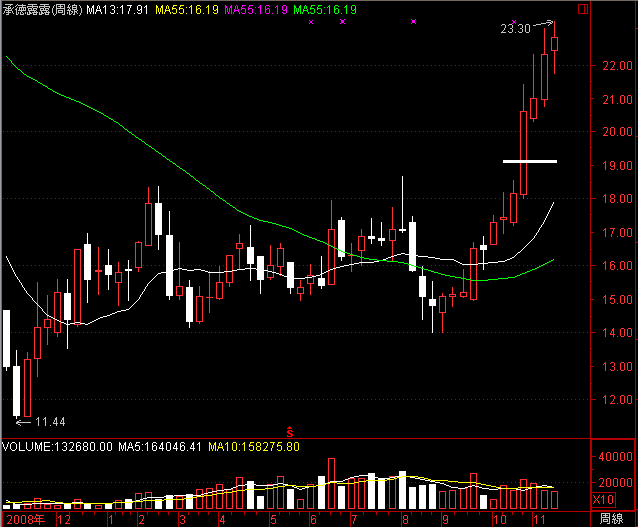Click the last candlestick near 23.30
Viewport: 638px width, 527px height.
(x=554, y=44)
